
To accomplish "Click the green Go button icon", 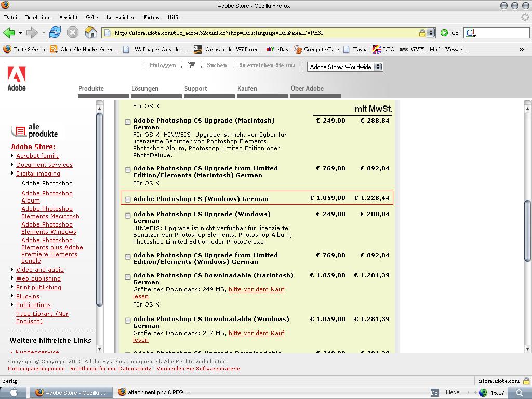I will [444, 33].
